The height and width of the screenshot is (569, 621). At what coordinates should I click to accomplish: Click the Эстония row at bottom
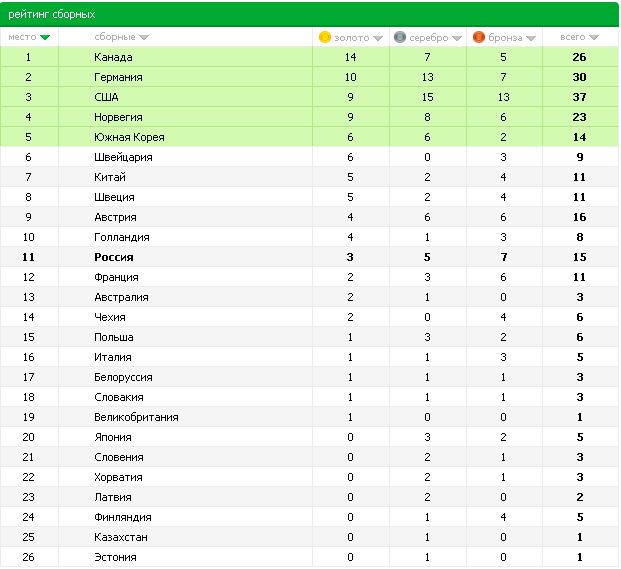309,557
